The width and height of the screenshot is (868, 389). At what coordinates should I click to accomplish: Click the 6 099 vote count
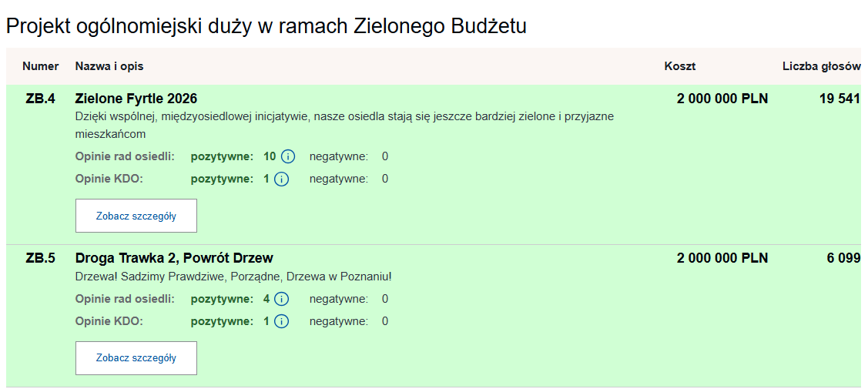(843, 258)
